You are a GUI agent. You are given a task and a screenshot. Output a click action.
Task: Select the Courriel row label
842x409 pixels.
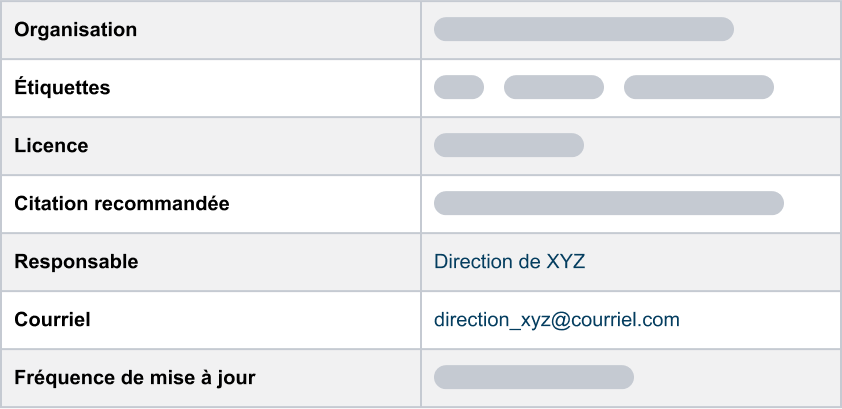tap(52, 320)
